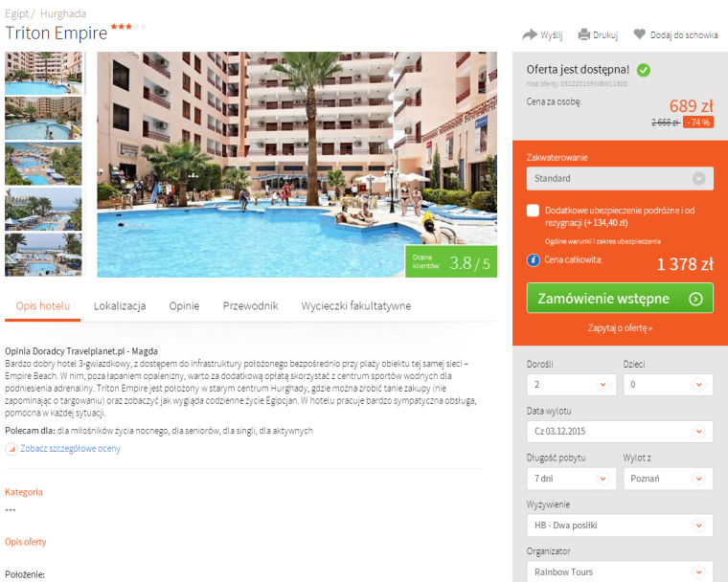The image size is (728, 582).
Task: Open Ogólne warunki i zakres ubezpieczenia link
Action: coord(603,241)
